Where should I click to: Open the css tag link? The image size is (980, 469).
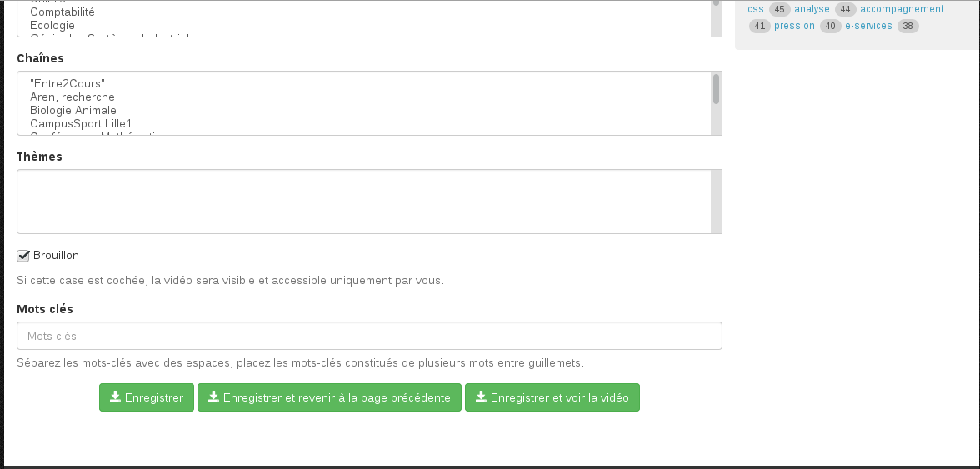click(756, 9)
